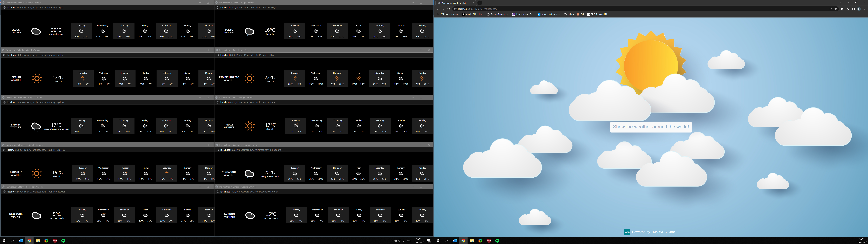Open Chrome three-dot menu
The width and height of the screenshot is (868, 244).
[864, 9]
